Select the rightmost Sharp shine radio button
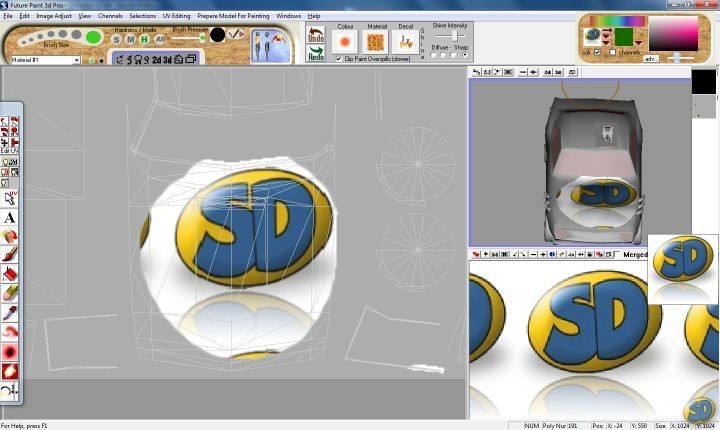 (465, 55)
